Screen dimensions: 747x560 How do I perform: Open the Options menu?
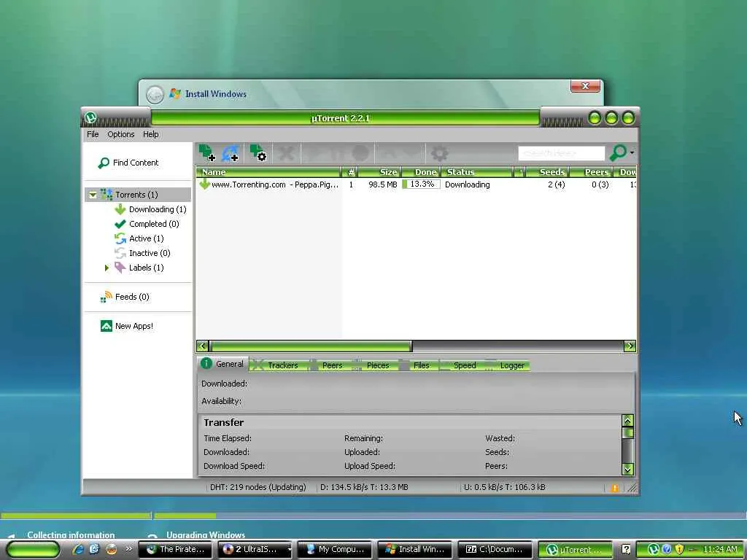point(120,135)
